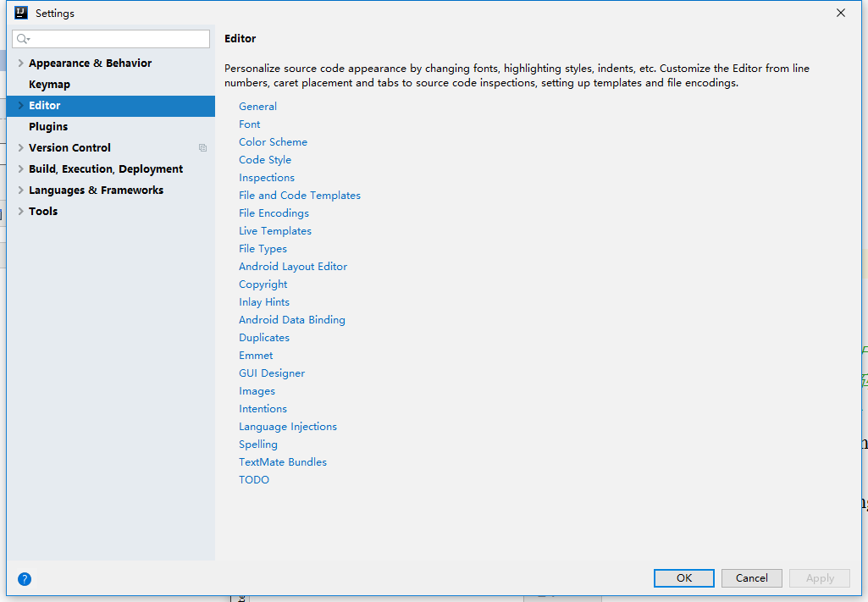Open the General link

coord(257,106)
